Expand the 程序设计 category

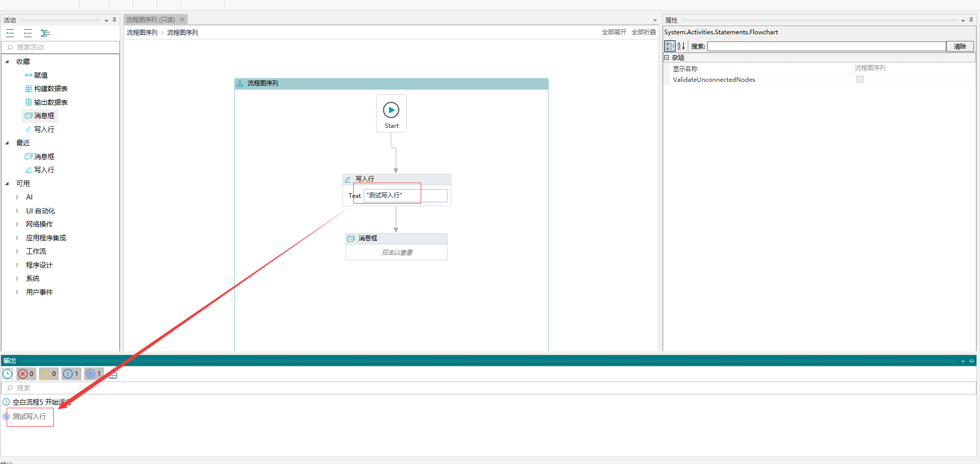17,265
